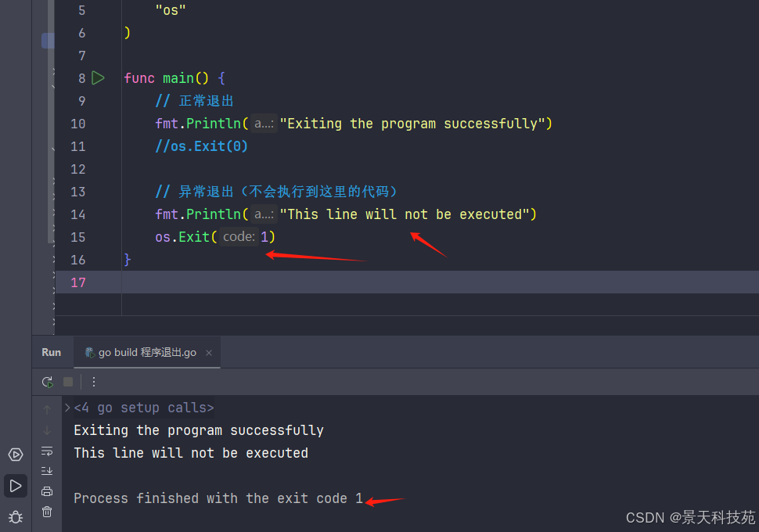Image resolution: width=759 pixels, height=532 pixels.
Task: Rerun 'go build 程序退出.go' configuration
Action: 48,382
